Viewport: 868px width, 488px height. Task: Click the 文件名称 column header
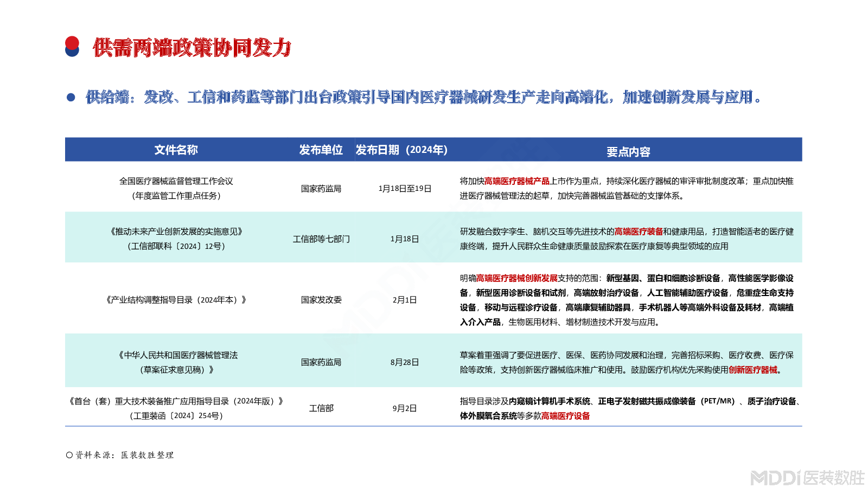pos(176,150)
